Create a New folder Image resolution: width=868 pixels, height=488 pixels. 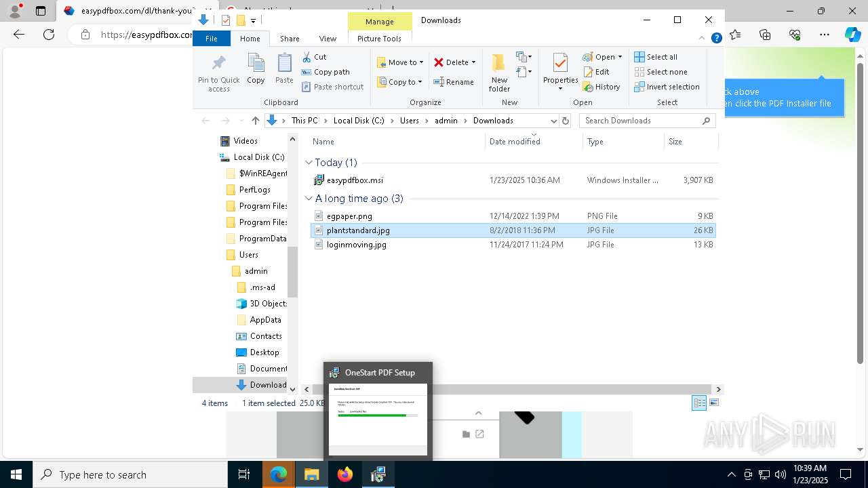pyautogui.click(x=499, y=73)
